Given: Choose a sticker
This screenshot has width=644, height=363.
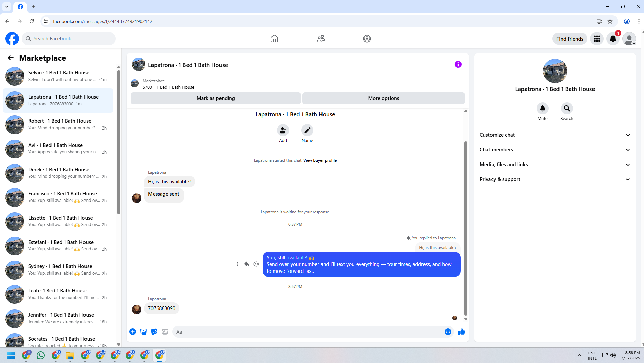Looking at the screenshot, I should click(x=154, y=332).
